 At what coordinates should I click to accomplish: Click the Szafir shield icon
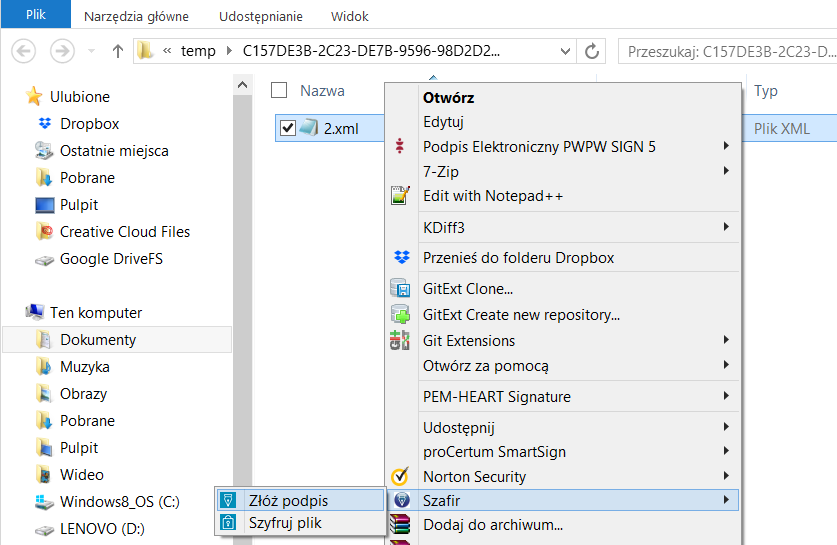coord(401,500)
